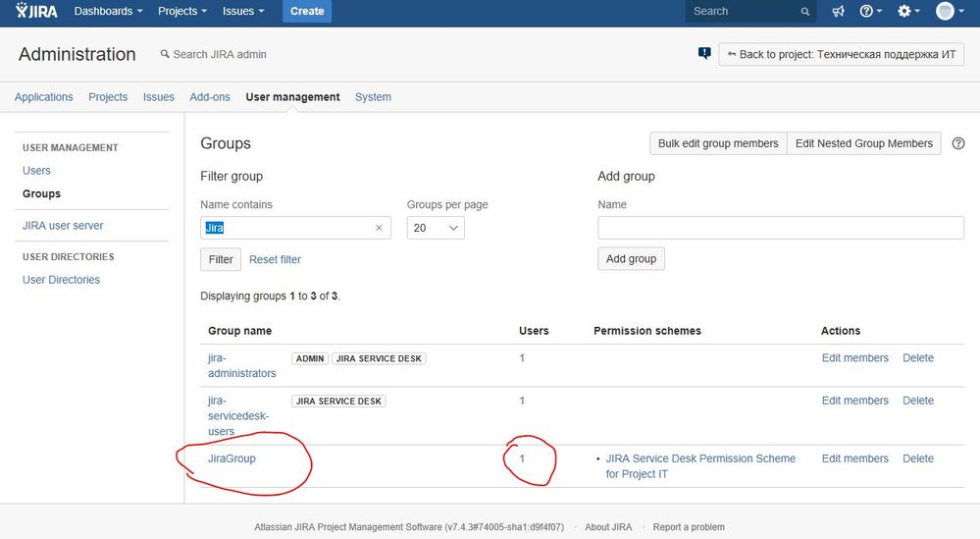Switch to the Applications tab
Viewport: 980px width, 539px height.
pyautogui.click(x=44, y=97)
